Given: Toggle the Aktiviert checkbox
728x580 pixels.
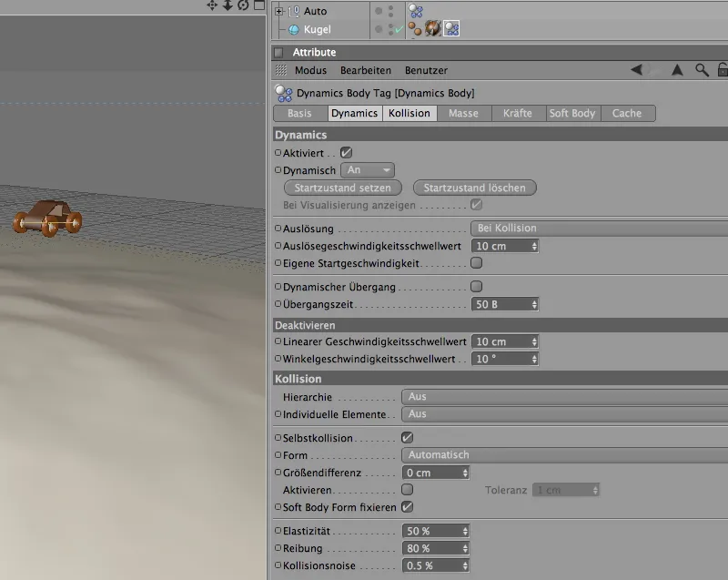Looking at the screenshot, I should coord(346,153).
